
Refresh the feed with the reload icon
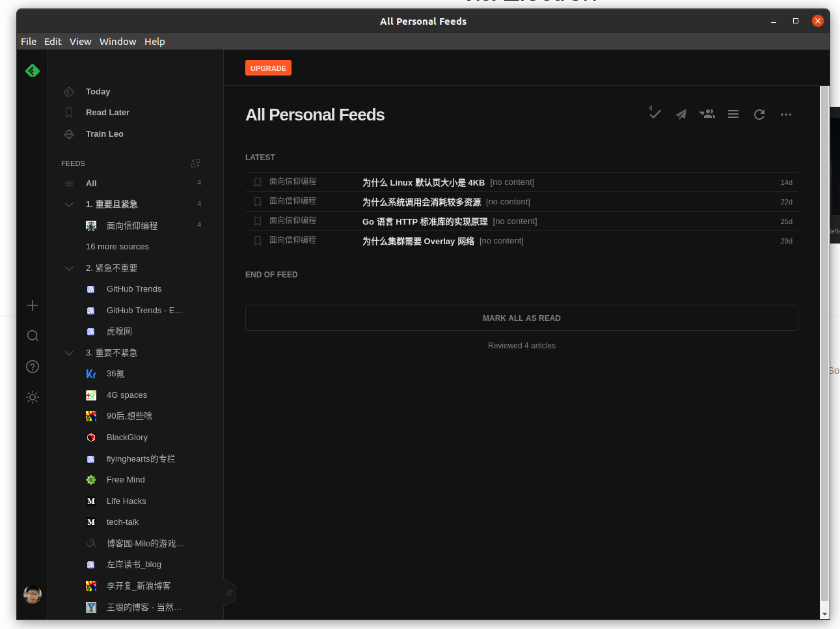[x=759, y=115]
